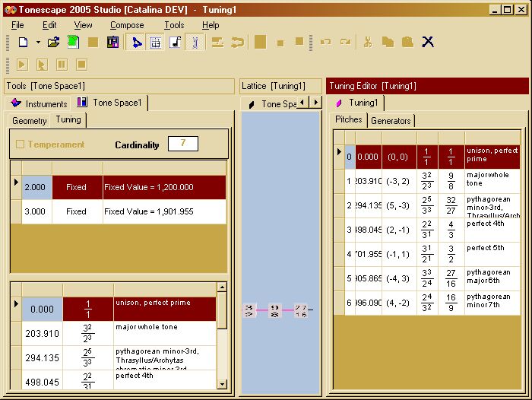
Task: Click the disabled loop arrow toolbar icon
Action: 237,43
